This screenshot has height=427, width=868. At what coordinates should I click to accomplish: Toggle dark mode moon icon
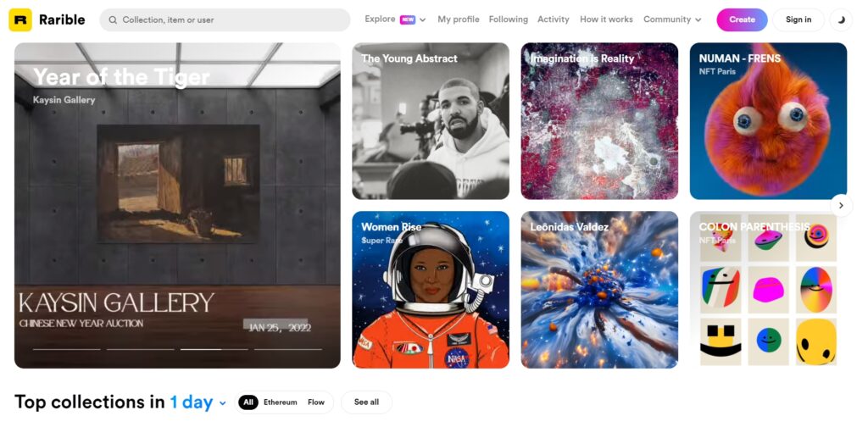coord(840,19)
